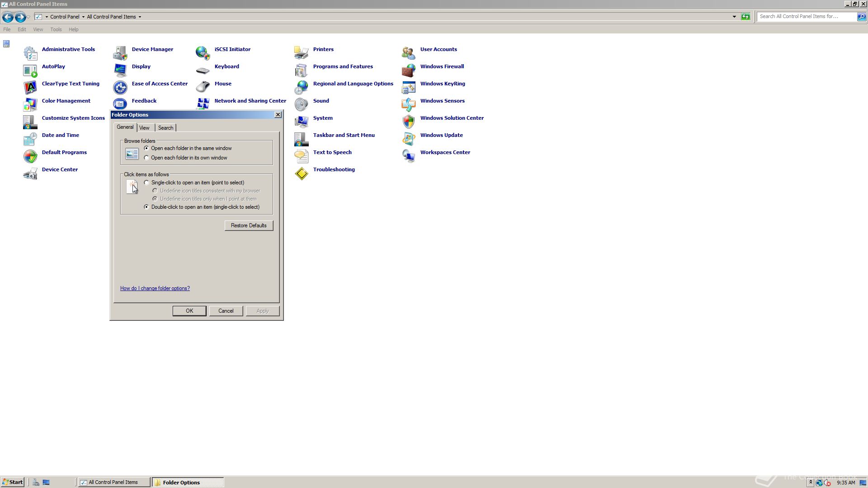
Task: Open the Windows Firewall icon
Action: (x=409, y=70)
